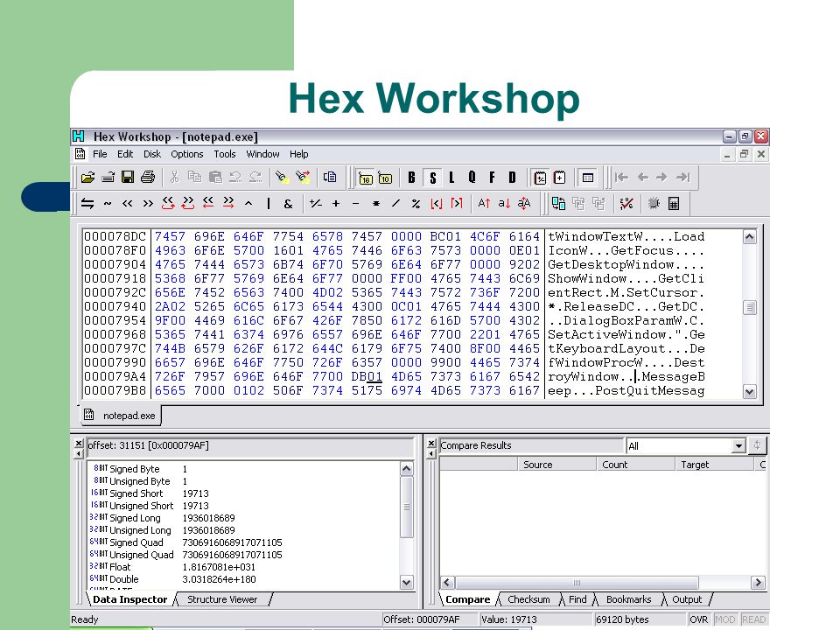Open the File menu
Image resolution: width=840 pixels, height=630 pixels.
point(100,154)
